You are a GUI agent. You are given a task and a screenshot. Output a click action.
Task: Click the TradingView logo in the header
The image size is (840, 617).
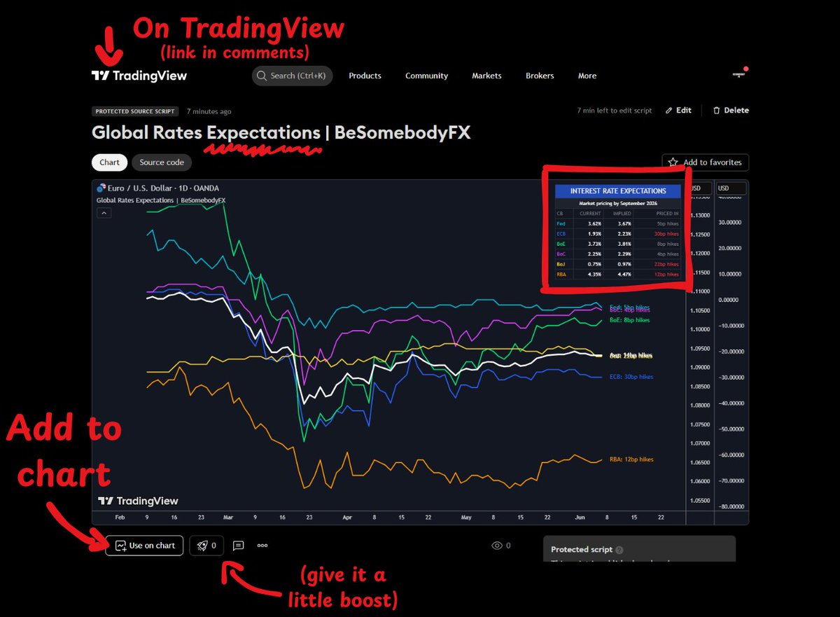tap(139, 76)
